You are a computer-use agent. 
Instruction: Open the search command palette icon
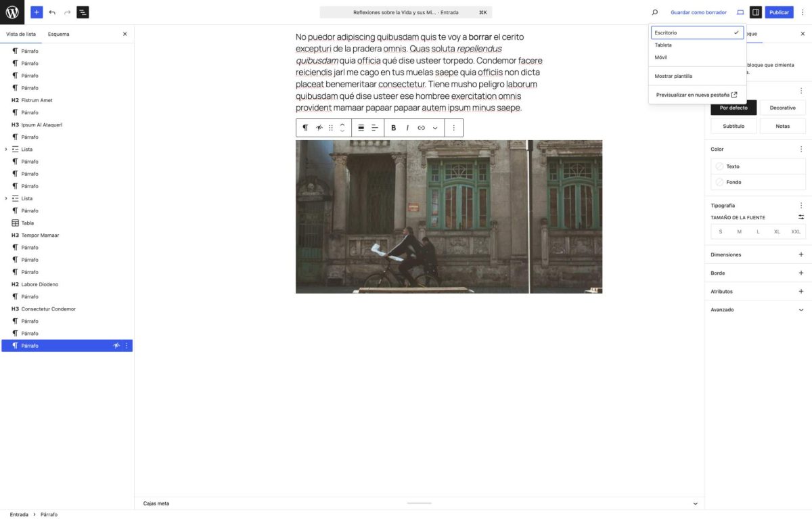click(x=654, y=12)
